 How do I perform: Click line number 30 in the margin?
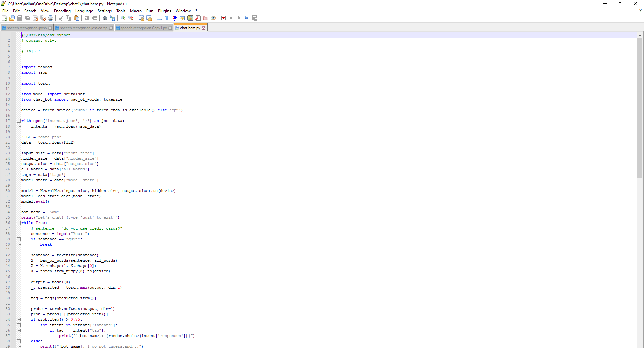[x=8, y=191]
